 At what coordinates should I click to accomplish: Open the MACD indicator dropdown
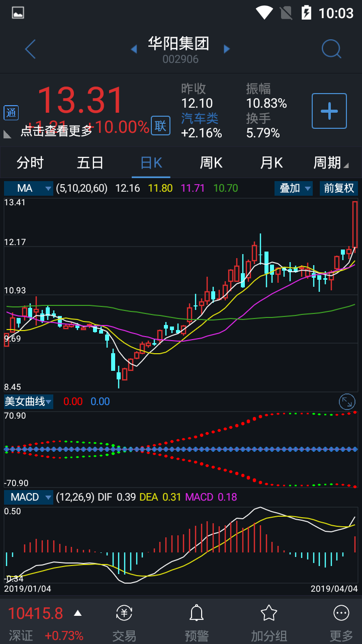coord(29,497)
